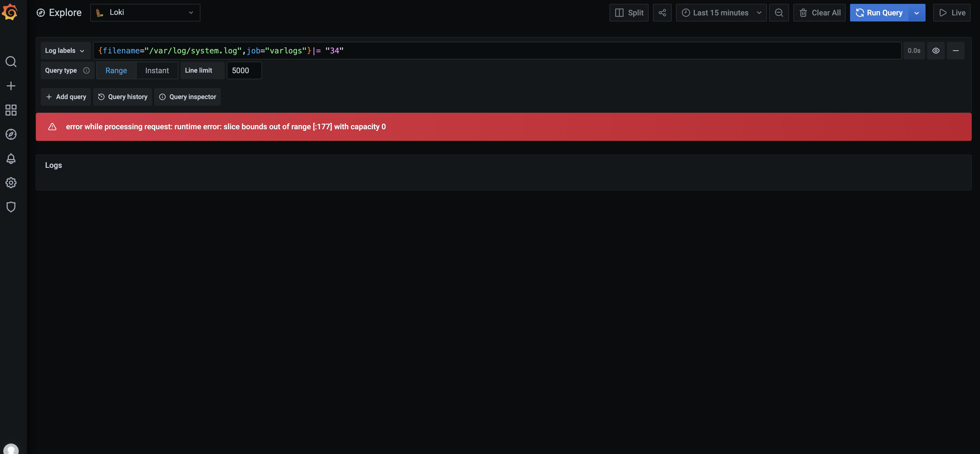Open the search in left sidebar

tap(11, 61)
